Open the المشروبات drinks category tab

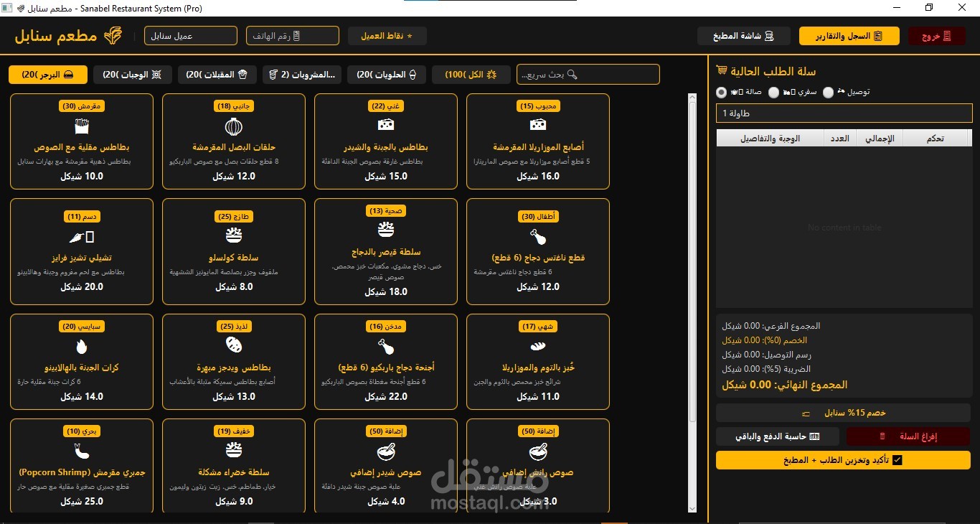302,75
